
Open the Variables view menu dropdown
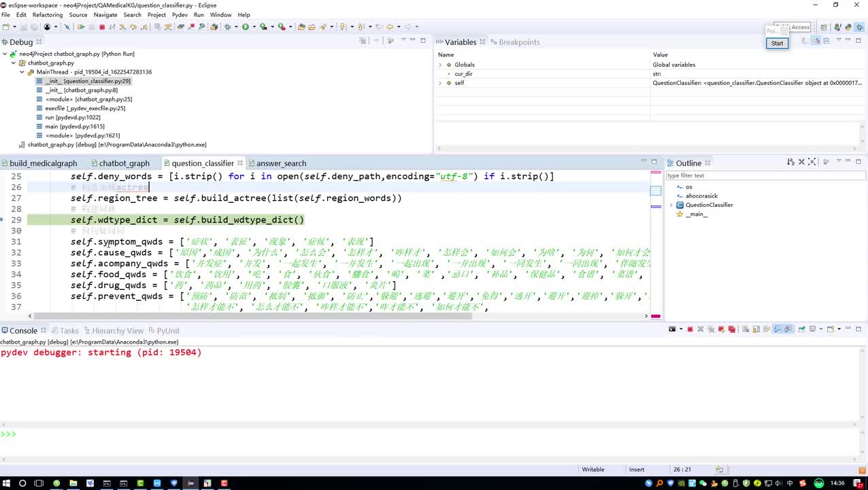coord(839,40)
